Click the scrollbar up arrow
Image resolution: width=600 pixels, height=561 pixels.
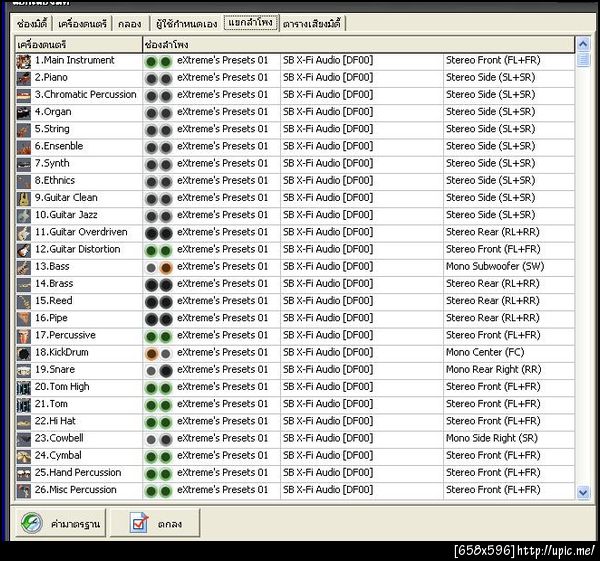pos(583,44)
